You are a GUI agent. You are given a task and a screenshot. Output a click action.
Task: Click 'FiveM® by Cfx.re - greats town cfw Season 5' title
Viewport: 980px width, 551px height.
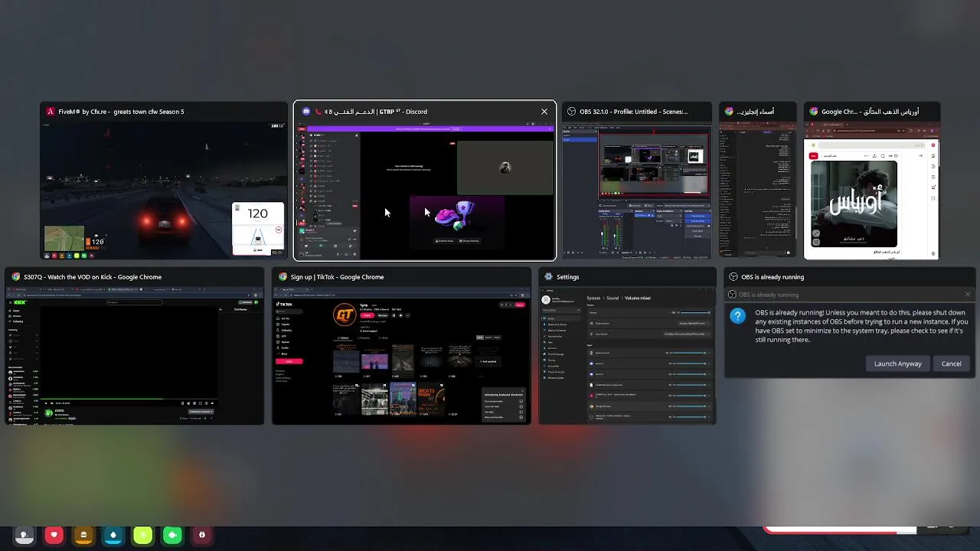[x=121, y=112]
